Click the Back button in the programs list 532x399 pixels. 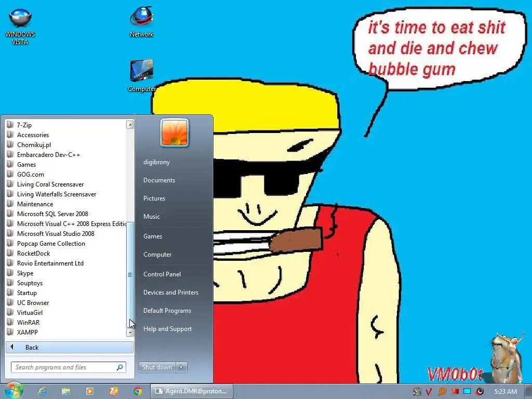pyautogui.click(x=70, y=347)
